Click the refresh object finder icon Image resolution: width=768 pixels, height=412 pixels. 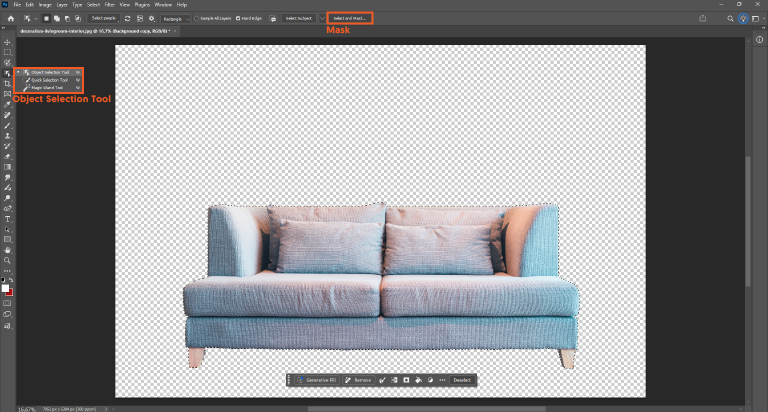[x=127, y=19]
